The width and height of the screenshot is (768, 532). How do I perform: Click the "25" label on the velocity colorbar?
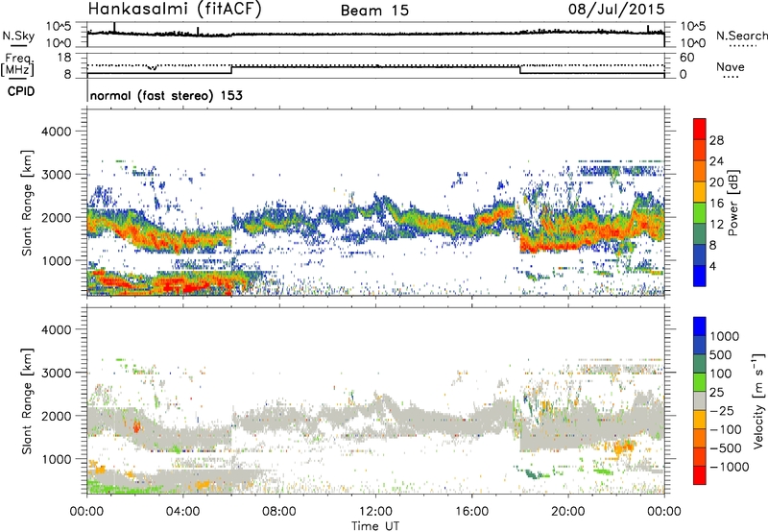point(717,393)
